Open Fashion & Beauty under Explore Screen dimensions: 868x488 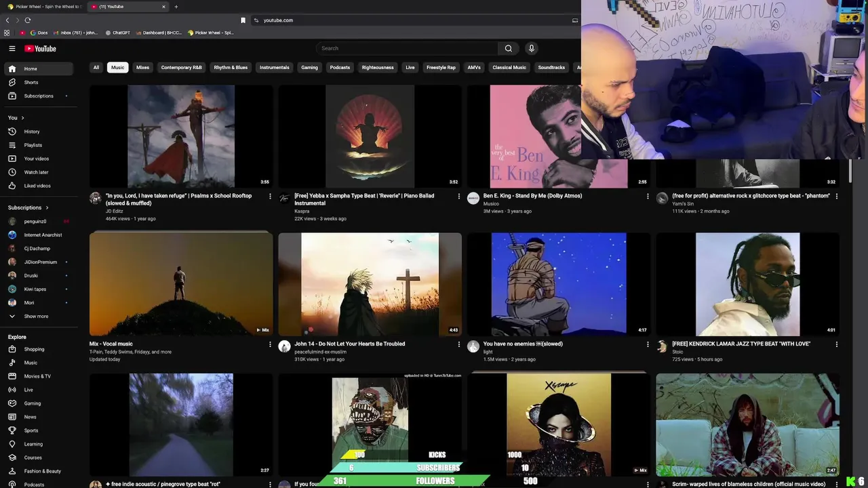(x=39, y=471)
